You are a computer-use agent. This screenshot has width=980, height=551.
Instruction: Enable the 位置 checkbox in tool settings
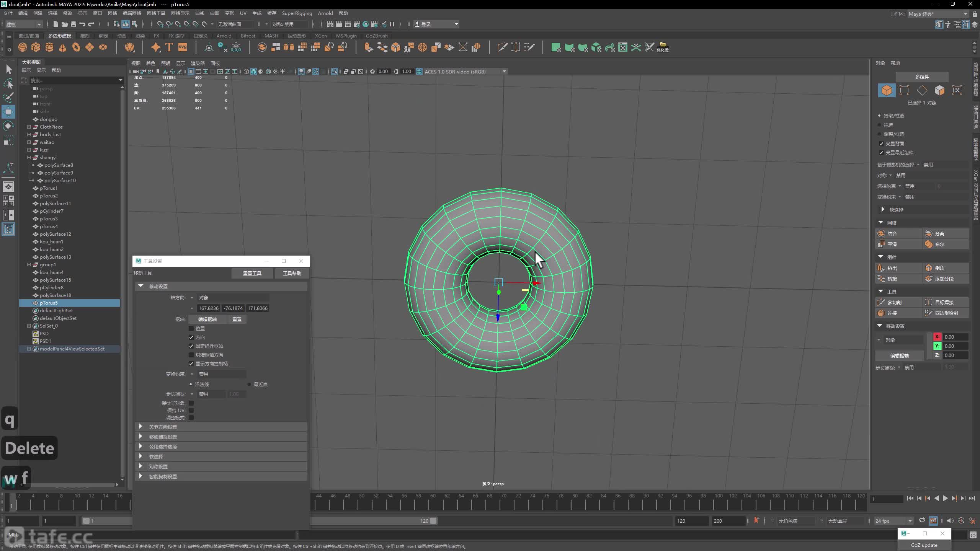point(191,328)
